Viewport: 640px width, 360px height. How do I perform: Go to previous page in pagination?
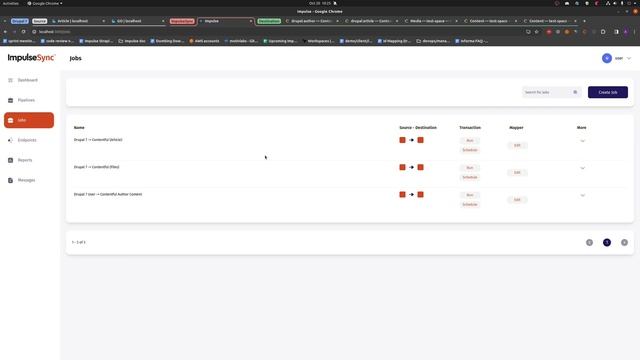tap(589, 242)
